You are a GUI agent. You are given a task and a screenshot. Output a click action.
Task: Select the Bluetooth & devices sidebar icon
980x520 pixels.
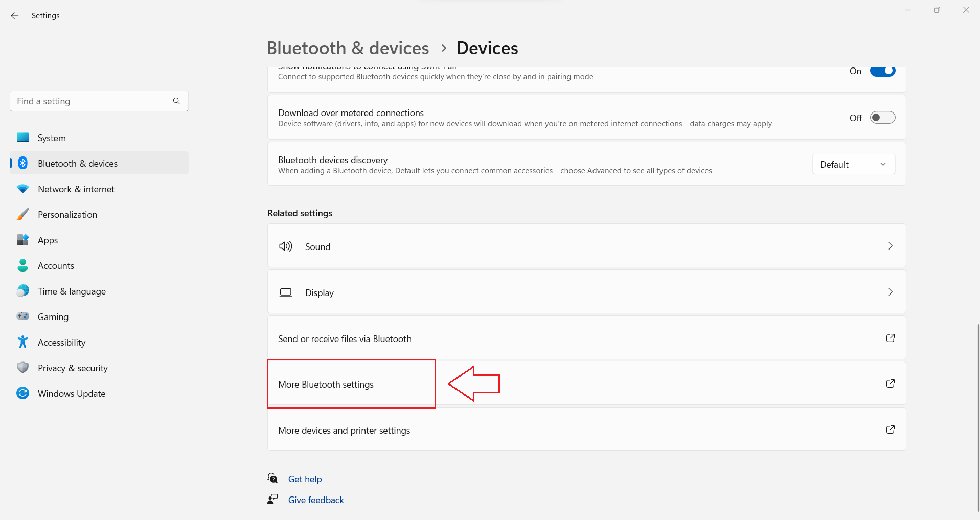pos(23,163)
